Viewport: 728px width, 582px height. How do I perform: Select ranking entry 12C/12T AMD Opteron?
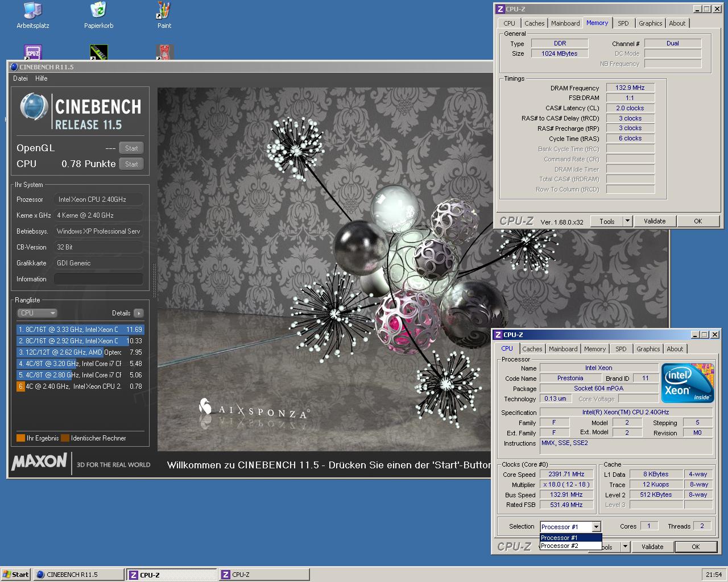[80, 352]
